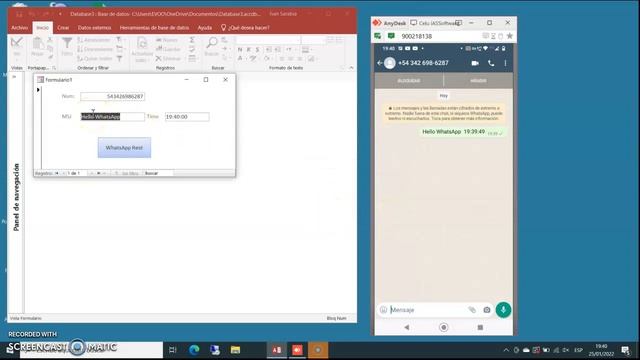Click the record selector arrow in Formulario1
This screenshot has height=360, width=640.
coord(38,90)
